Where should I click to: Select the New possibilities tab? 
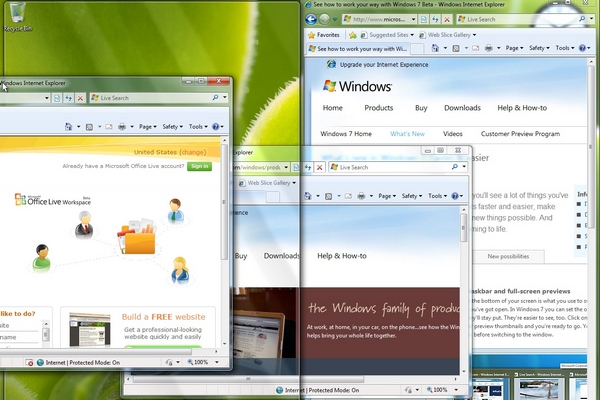pyautogui.click(x=508, y=256)
